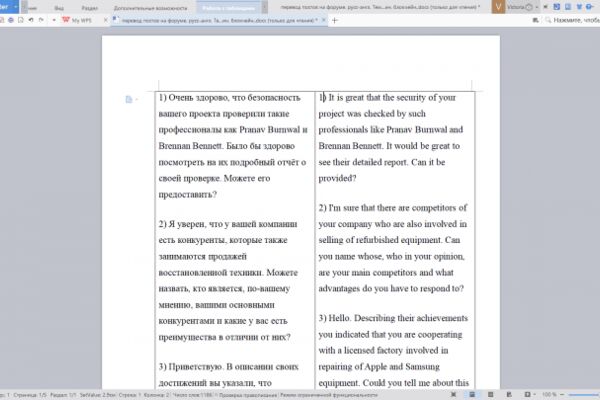
Task: Click the icon left of the search magnifier
Action: pyautogui.click(x=535, y=20)
